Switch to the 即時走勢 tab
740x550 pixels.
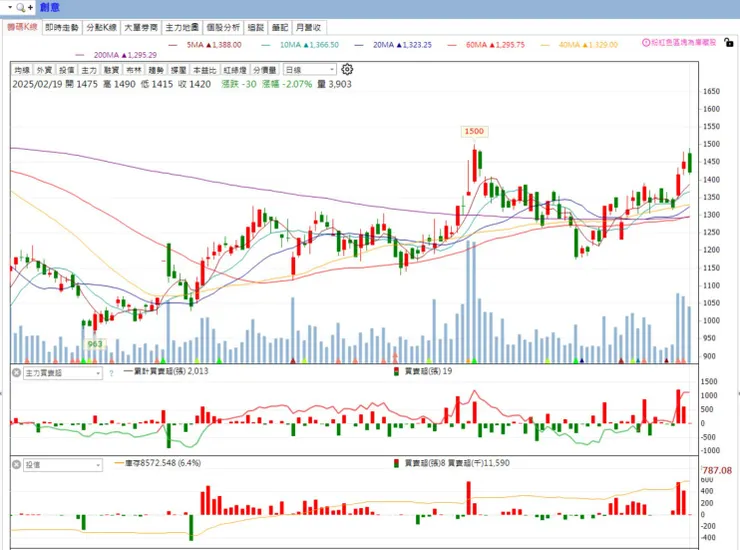[62, 27]
